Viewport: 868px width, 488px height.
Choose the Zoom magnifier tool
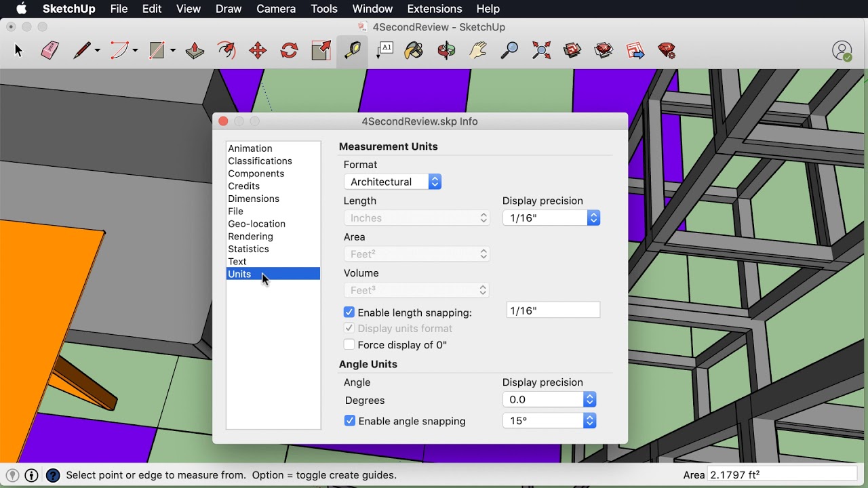click(x=509, y=51)
